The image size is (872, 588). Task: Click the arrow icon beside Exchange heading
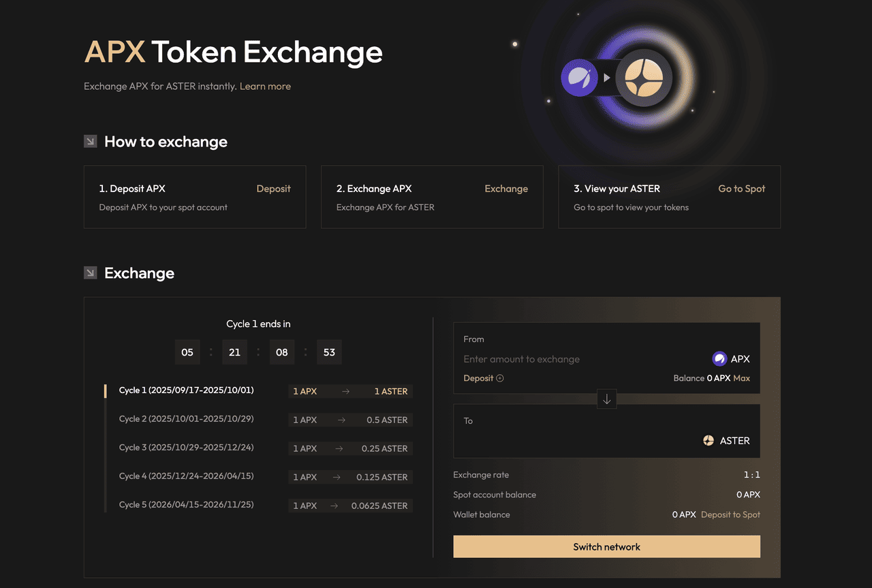click(x=90, y=273)
